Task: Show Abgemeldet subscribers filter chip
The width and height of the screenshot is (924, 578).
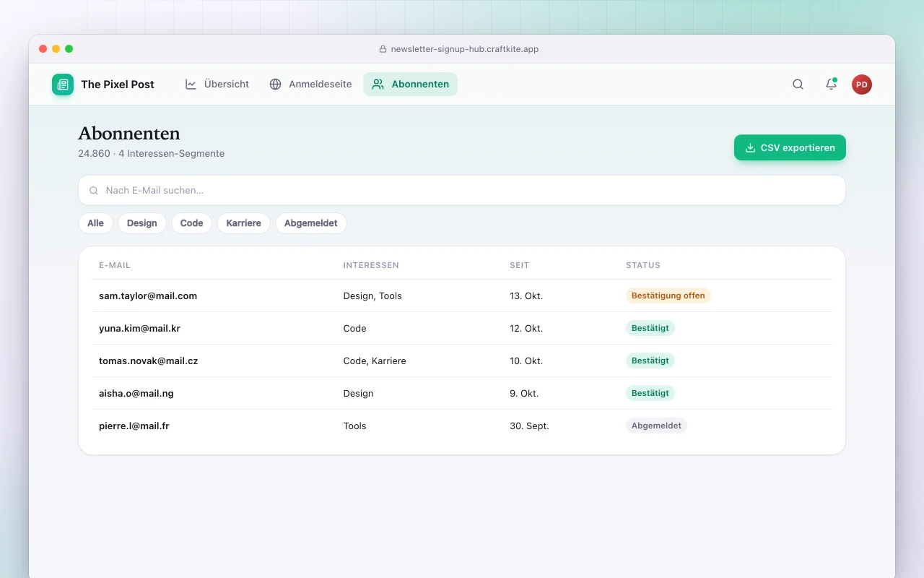Action: tap(311, 223)
